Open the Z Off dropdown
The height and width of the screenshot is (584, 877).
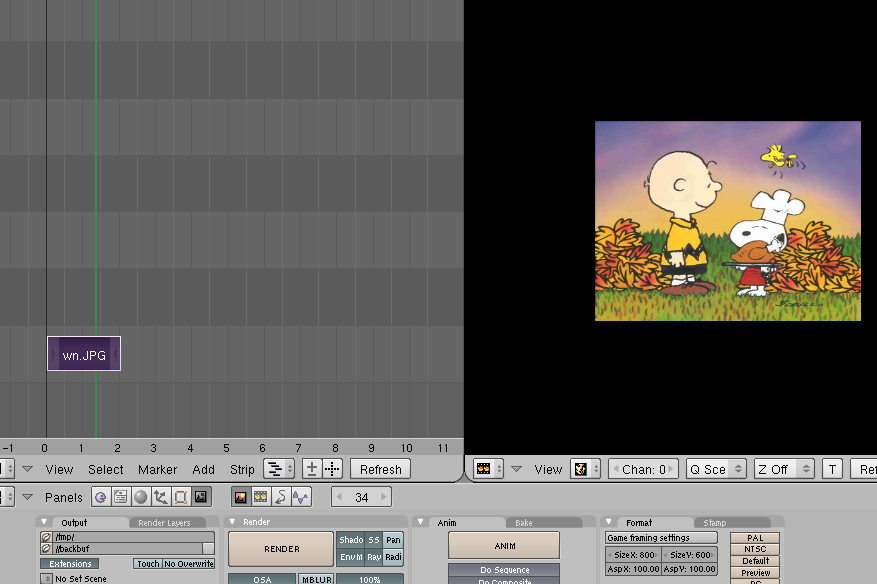pyautogui.click(x=784, y=469)
